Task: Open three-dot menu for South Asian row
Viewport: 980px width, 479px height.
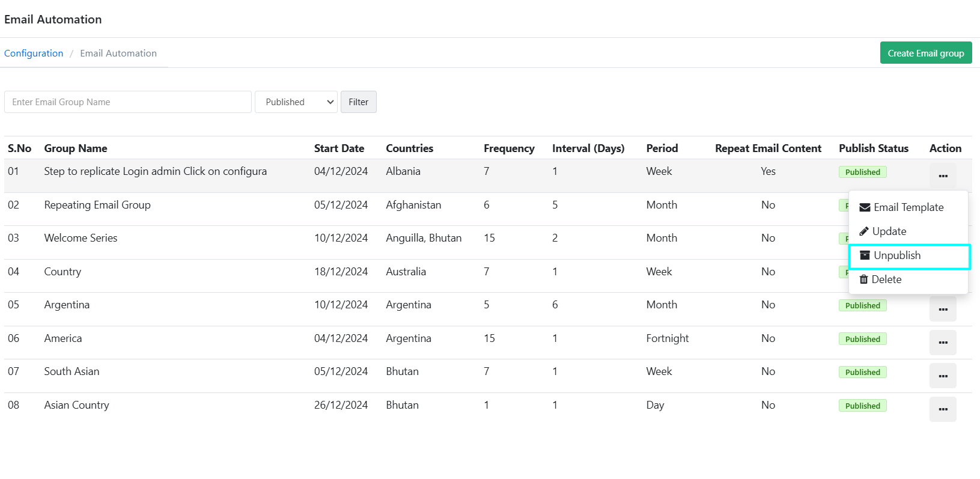Action: click(942, 376)
